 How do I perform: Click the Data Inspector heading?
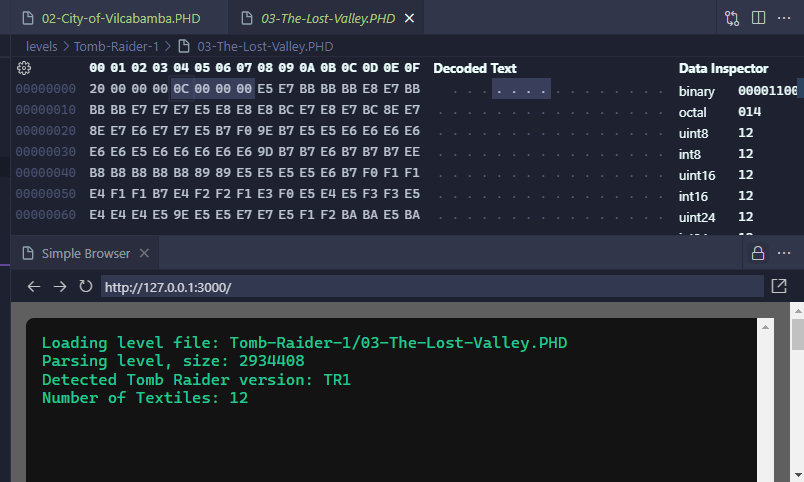(x=723, y=68)
